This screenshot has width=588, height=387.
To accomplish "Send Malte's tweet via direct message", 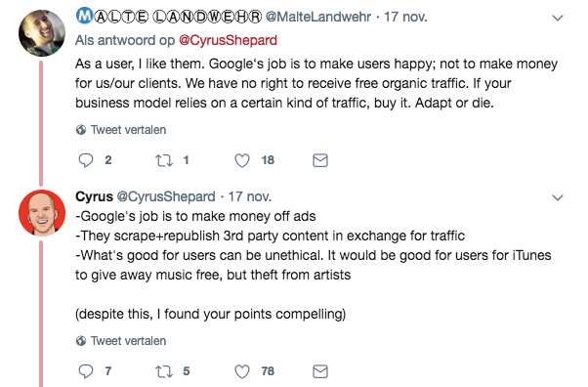I will pyautogui.click(x=320, y=160).
